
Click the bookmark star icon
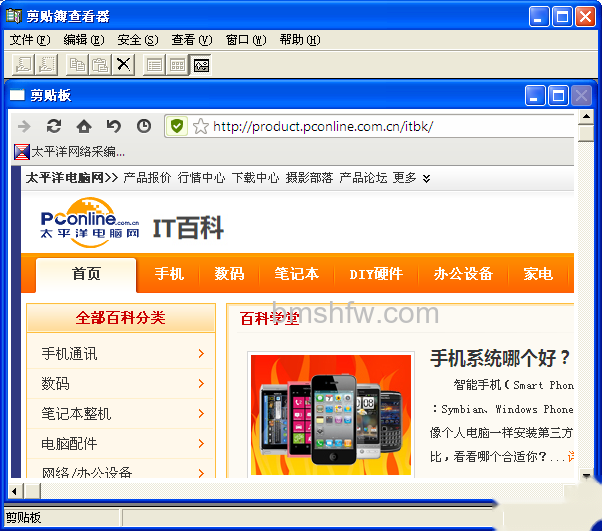[x=200, y=126]
